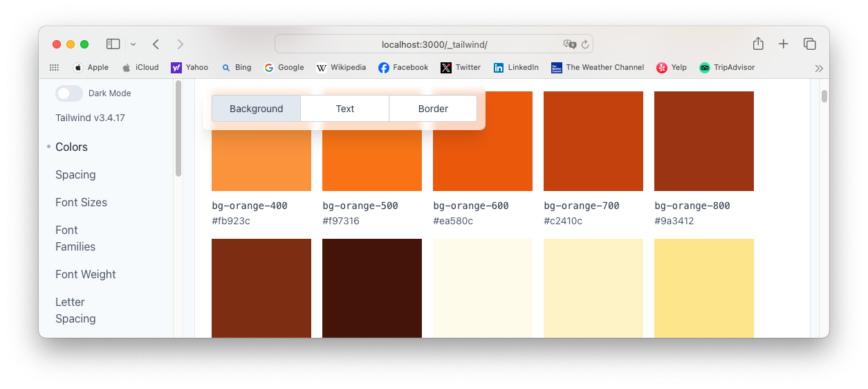This screenshot has width=868, height=389.
Task: Show the tab overview icon
Action: (x=809, y=44)
